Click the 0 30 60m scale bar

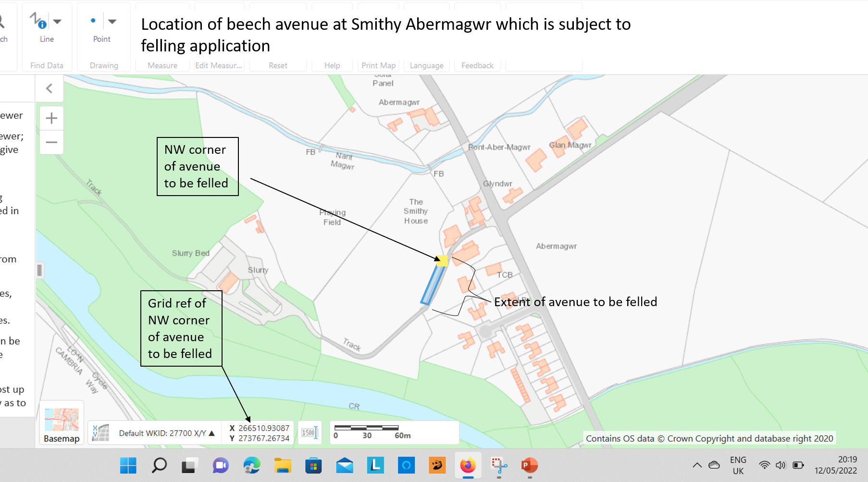pyautogui.click(x=372, y=432)
